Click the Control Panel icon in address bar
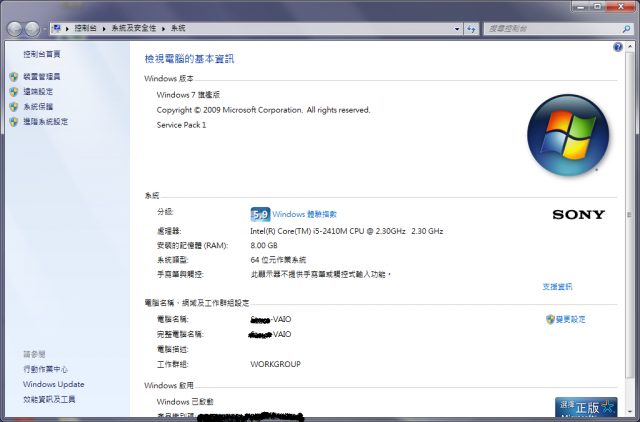The height and width of the screenshot is (422, 640). click(57, 28)
